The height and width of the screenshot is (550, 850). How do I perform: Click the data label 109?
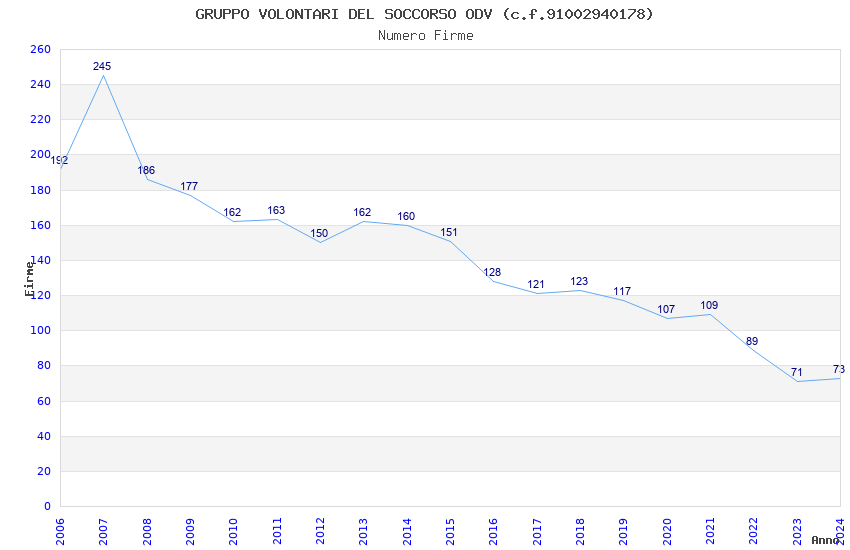point(709,305)
